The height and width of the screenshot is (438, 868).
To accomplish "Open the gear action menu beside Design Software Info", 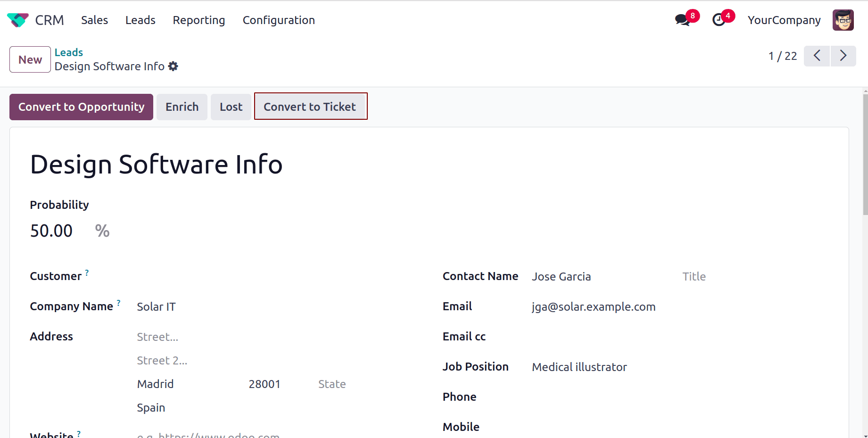I will click(x=173, y=66).
